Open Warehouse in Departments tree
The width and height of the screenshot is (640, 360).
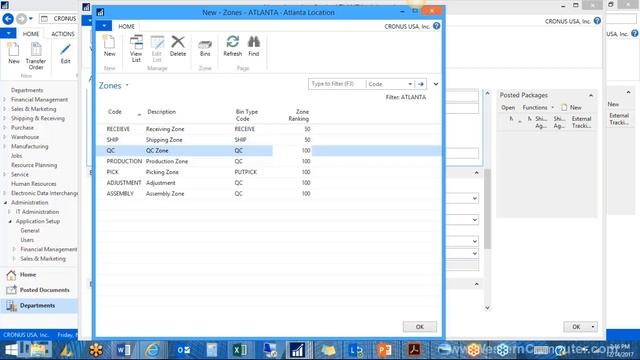pyautogui.click(x=25, y=137)
